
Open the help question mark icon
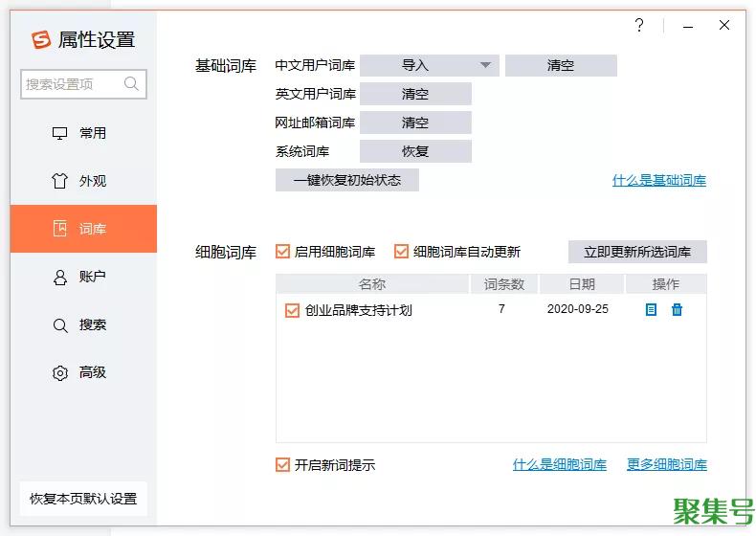click(x=639, y=26)
